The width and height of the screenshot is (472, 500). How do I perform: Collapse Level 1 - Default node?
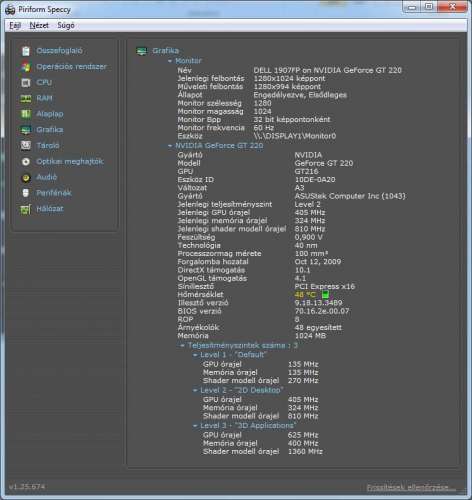(195, 355)
